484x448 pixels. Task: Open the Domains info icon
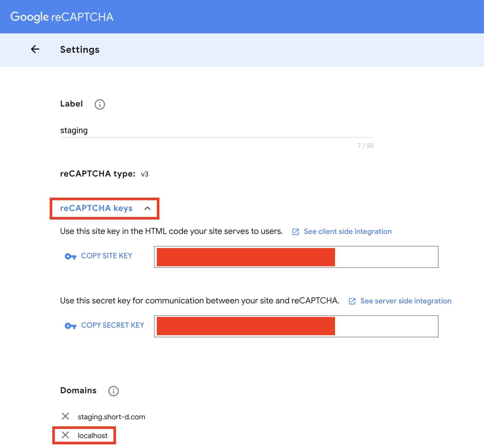(113, 391)
